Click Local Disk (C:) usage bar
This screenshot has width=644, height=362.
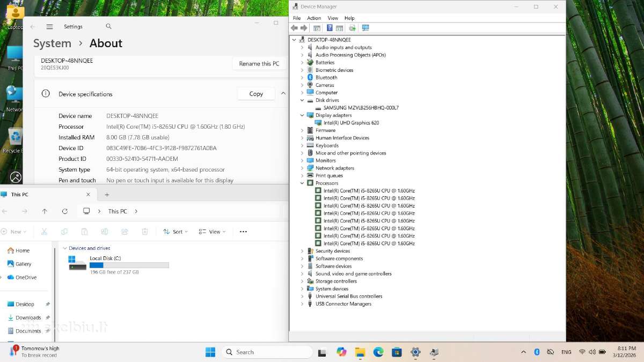pos(129,265)
